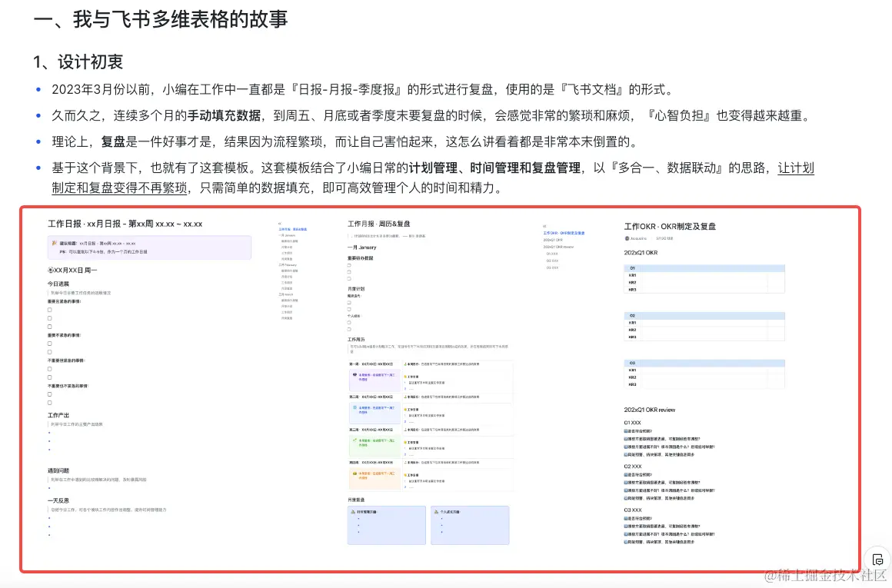The image size is (892, 588).
Task: Click review subheading O2 XXX
Action: click(633, 467)
